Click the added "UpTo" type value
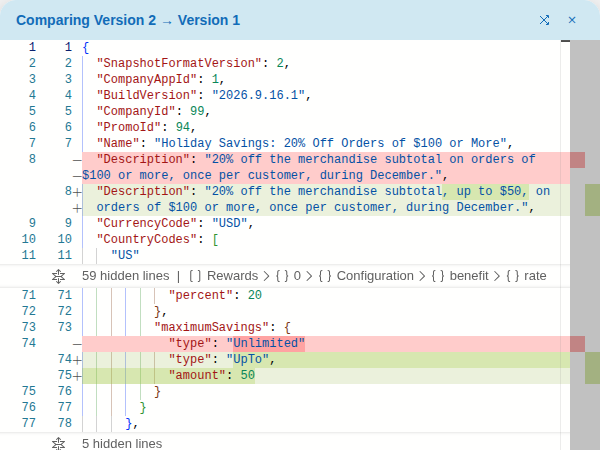 (x=248, y=359)
